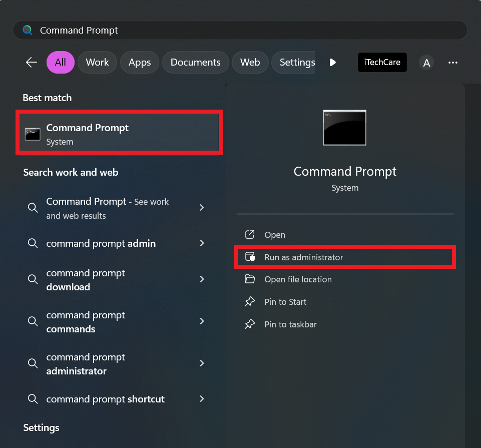Viewport: 481px width, 448px height.
Task: Click the large Command Prompt preview icon
Action: 344,128
